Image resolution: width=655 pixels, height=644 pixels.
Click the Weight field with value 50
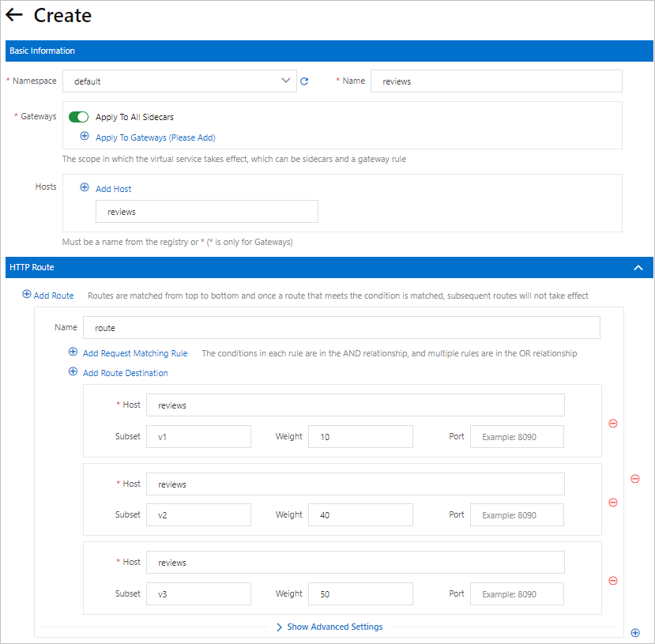pyautogui.click(x=360, y=594)
